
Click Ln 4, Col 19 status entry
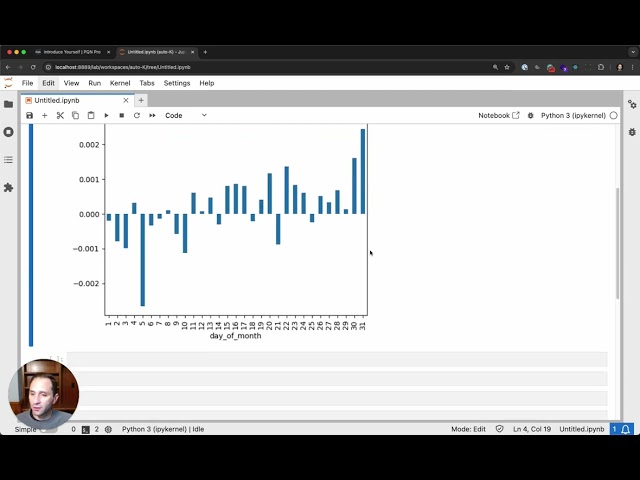click(532, 429)
